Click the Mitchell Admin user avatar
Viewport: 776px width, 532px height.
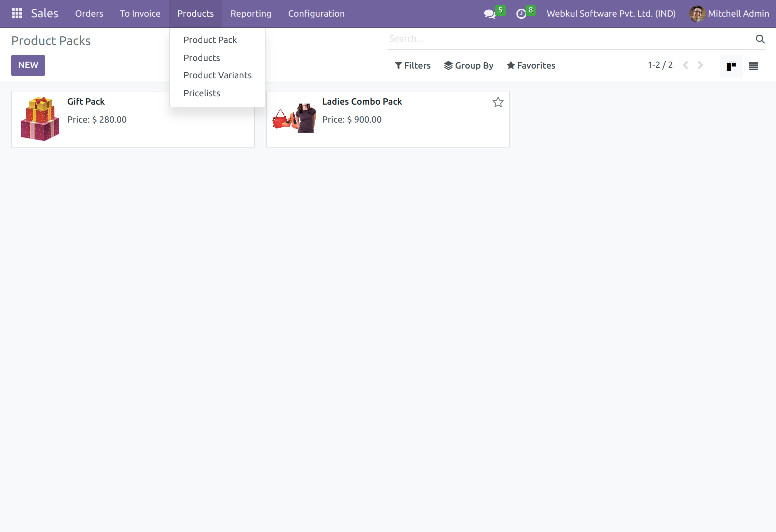coord(697,14)
